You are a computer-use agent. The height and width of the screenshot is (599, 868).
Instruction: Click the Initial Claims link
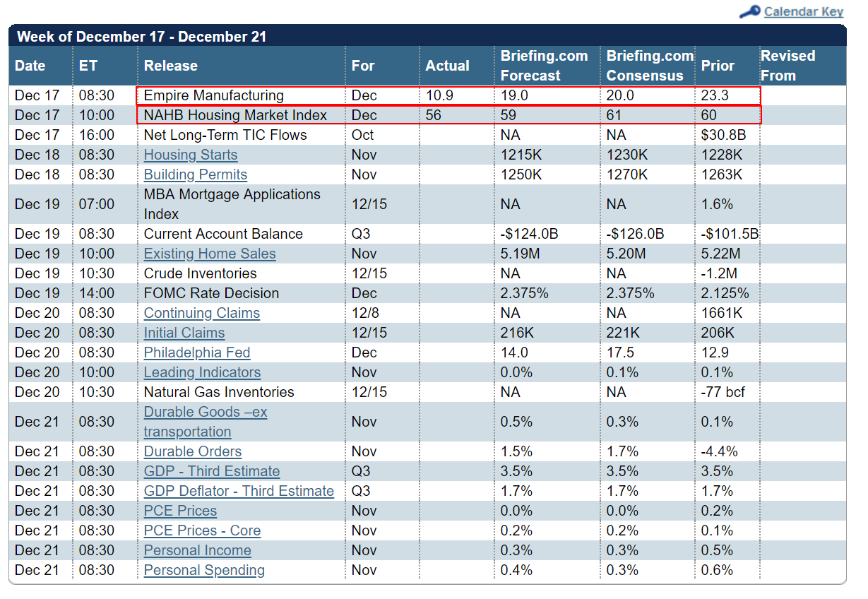point(184,333)
